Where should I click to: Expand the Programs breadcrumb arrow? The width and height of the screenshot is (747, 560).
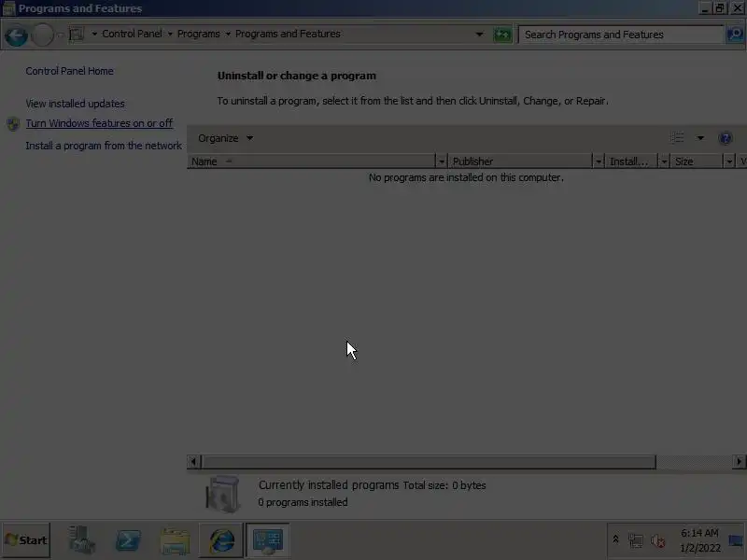(x=228, y=35)
